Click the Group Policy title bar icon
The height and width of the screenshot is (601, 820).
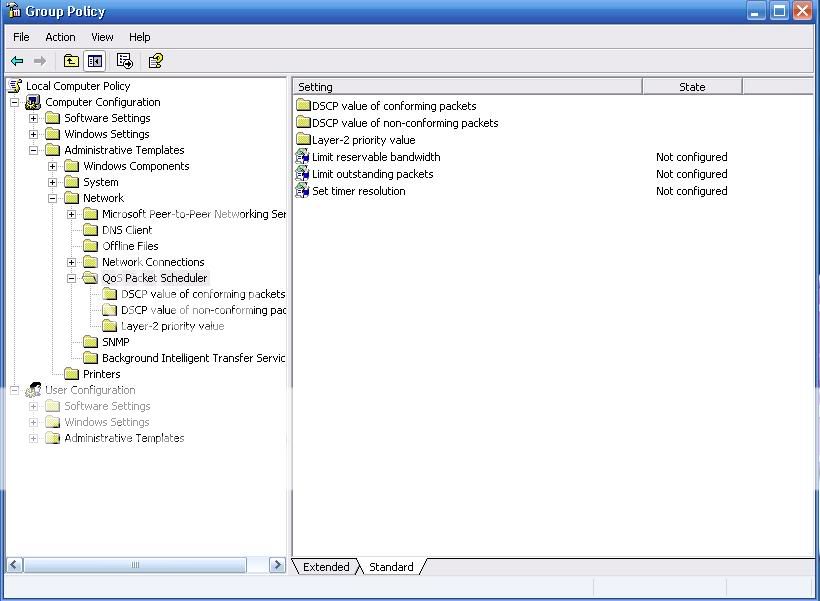point(14,10)
